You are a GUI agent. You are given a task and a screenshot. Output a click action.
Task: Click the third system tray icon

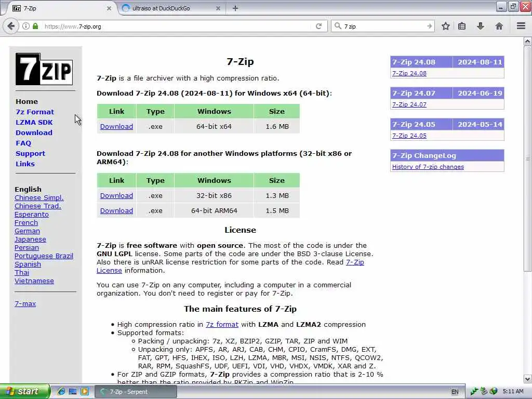(x=494, y=392)
